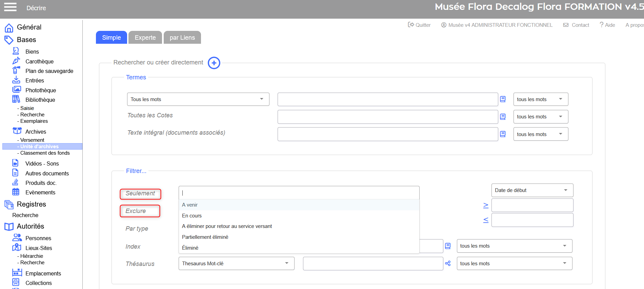Click the plus icon to create directly
This screenshot has height=289, width=644.
pyautogui.click(x=214, y=63)
